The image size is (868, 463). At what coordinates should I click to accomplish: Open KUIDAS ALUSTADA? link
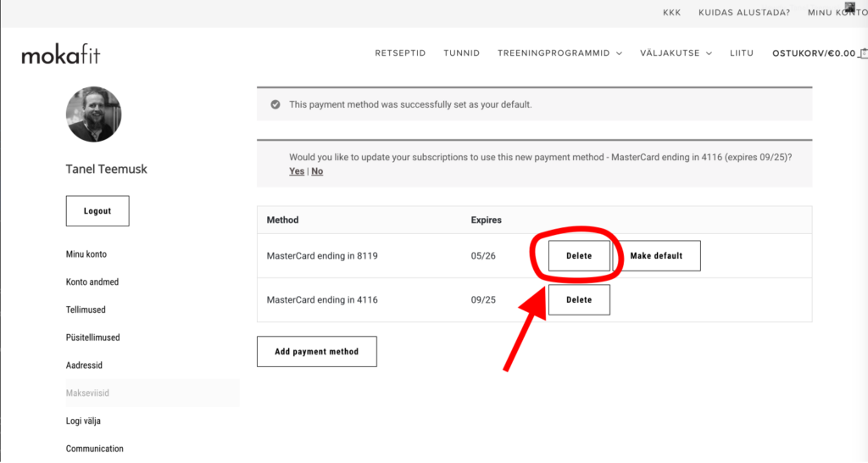[744, 12]
